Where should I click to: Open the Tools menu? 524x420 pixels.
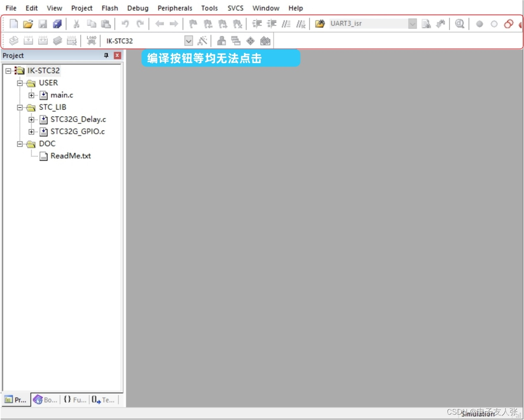[x=209, y=8]
